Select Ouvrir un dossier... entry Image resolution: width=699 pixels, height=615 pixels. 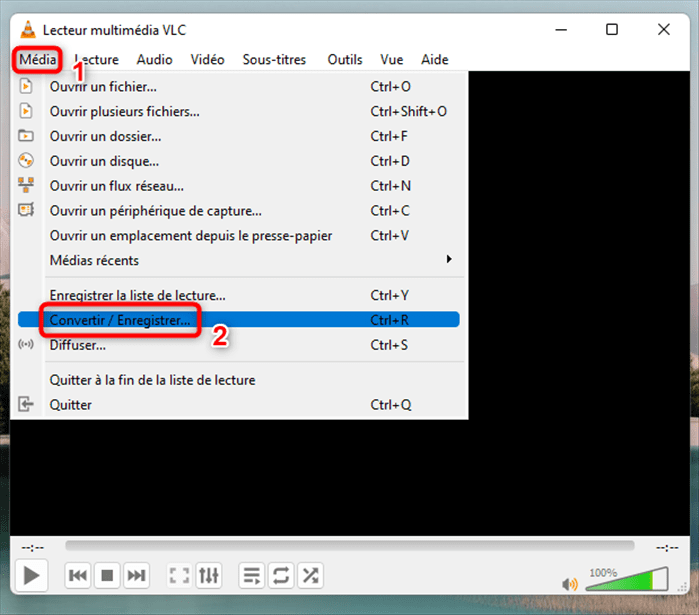coord(238,136)
